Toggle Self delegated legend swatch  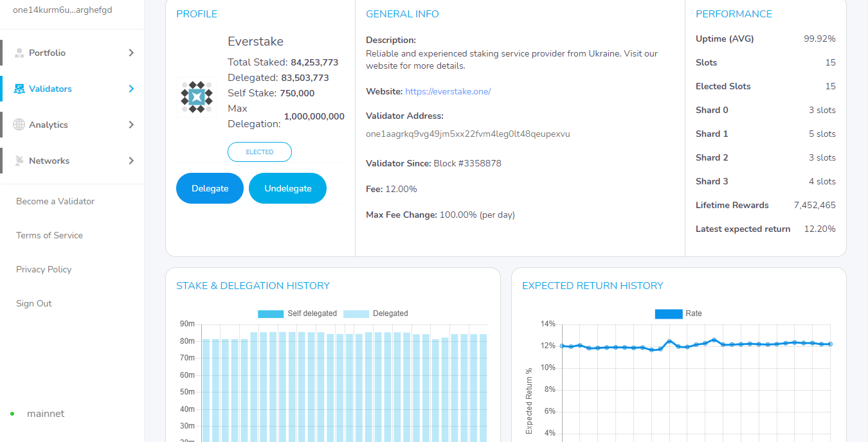[271, 314]
